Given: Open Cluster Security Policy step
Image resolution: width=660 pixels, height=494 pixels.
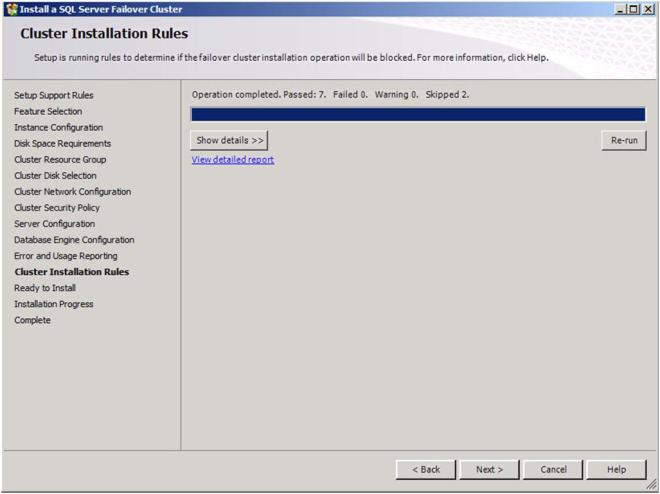Looking at the screenshot, I should (57, 208).
